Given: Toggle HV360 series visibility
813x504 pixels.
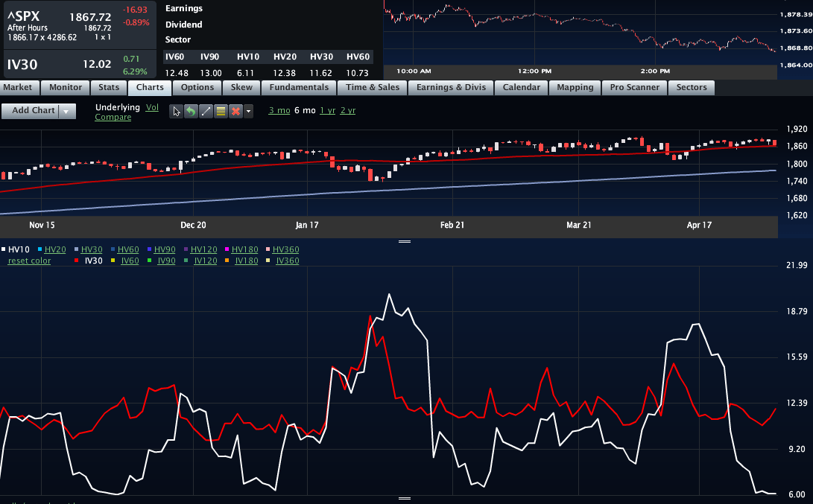Looking at the screenshot, I should (285, 249).
